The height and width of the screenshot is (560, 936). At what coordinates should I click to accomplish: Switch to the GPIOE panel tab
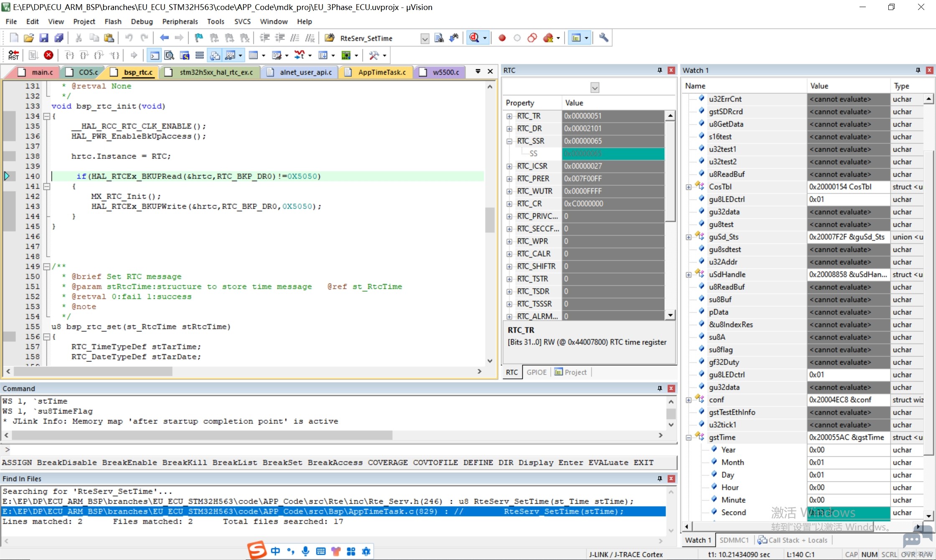click(537, 372)
